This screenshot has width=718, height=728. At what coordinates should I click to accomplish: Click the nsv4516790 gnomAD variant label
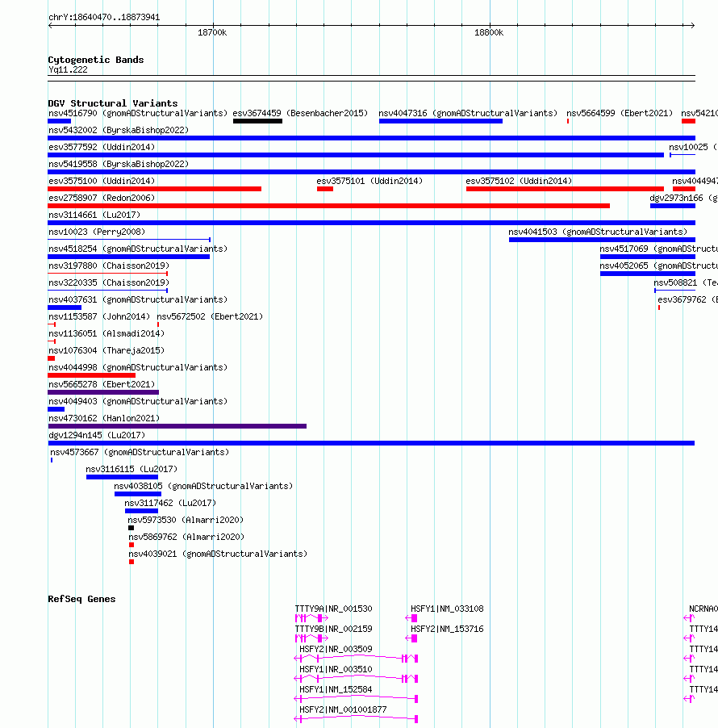click(x=138, y=113)
